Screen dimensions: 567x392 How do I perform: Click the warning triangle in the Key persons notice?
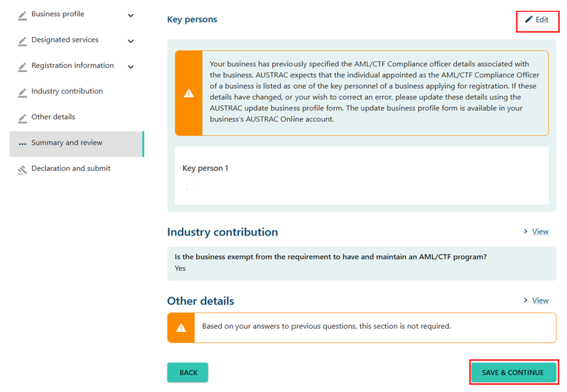pos(189,93)
